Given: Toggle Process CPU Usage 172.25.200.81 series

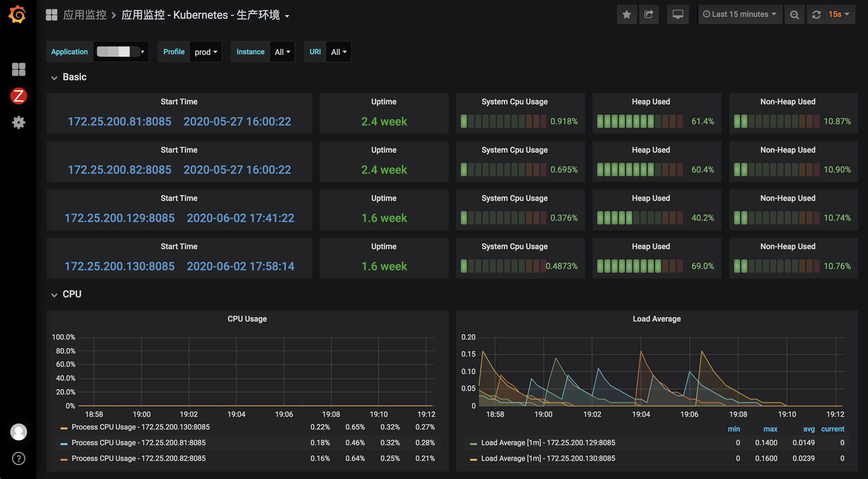Looking at the screenshot, I should pyautogui.click(x=138, y=443).
